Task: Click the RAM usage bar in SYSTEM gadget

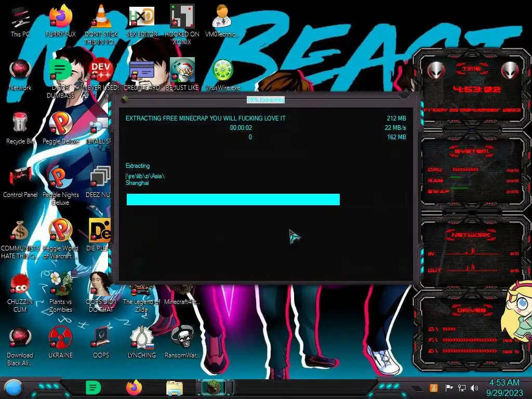Action: pos(456,178)
